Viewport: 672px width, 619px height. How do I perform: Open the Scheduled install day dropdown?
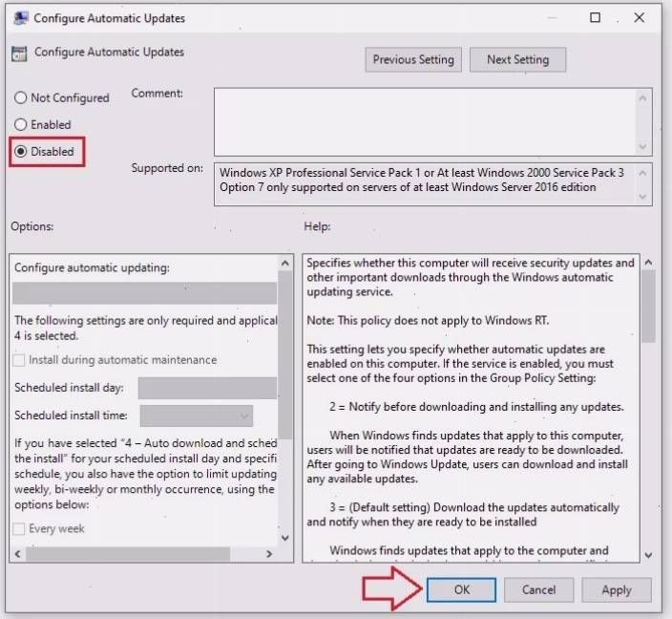[x=207, y=388]
